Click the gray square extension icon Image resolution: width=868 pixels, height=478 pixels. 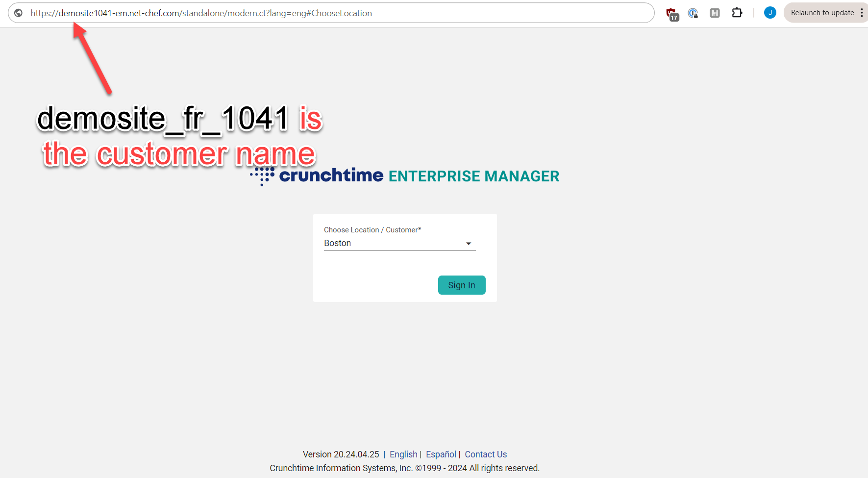point(715,13)
